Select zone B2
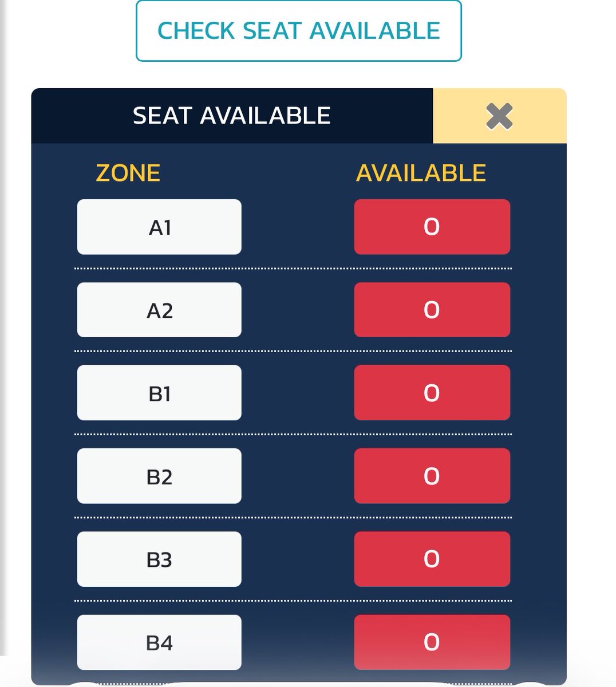The image size is (616, 687). [x=159, y=476]
